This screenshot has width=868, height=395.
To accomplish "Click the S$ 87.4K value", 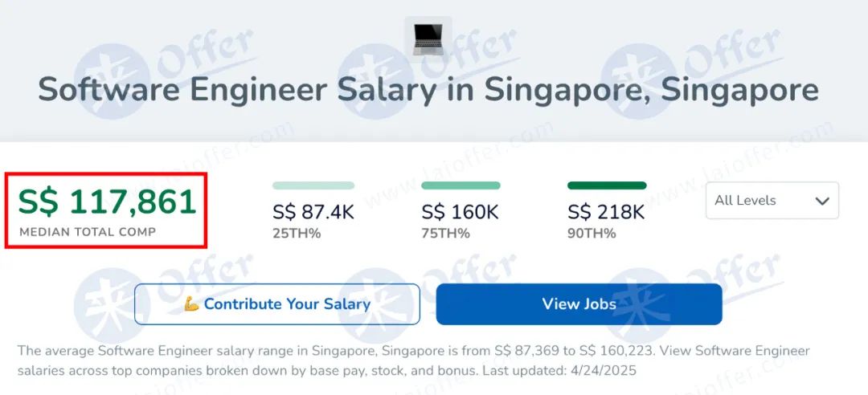I will pyautogui.click(x=313, y=212).
